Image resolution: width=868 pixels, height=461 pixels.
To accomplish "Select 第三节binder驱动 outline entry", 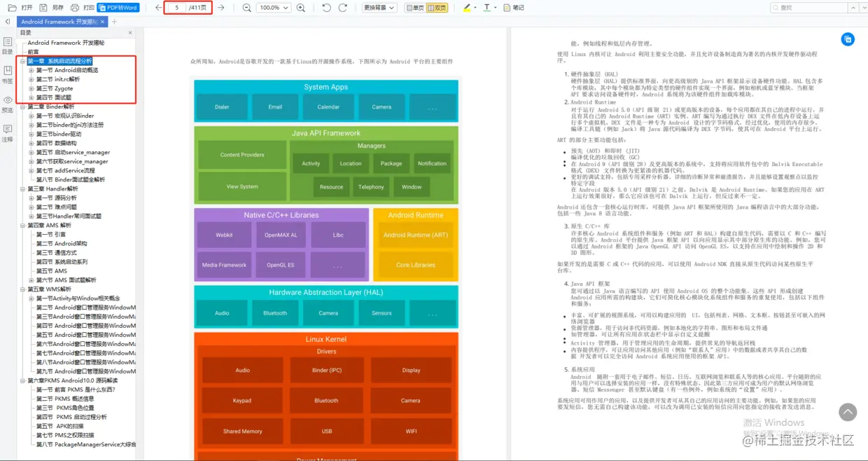I will tap(59, 134).
